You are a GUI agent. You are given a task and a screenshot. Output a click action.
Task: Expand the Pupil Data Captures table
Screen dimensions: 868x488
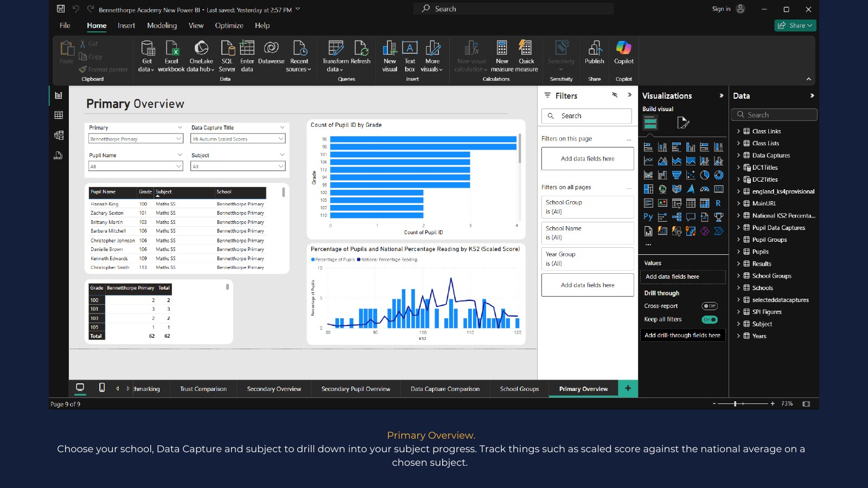point(738,228)
